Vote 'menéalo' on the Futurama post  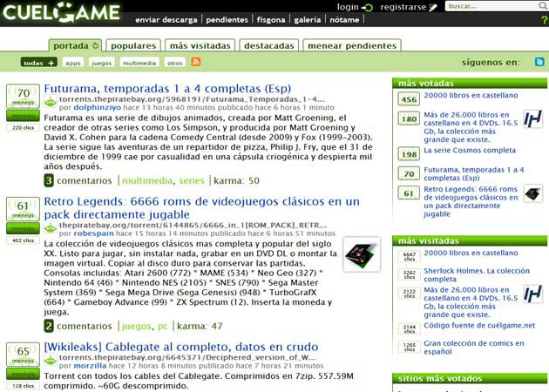pyautogui.click(x=24, y=112)
